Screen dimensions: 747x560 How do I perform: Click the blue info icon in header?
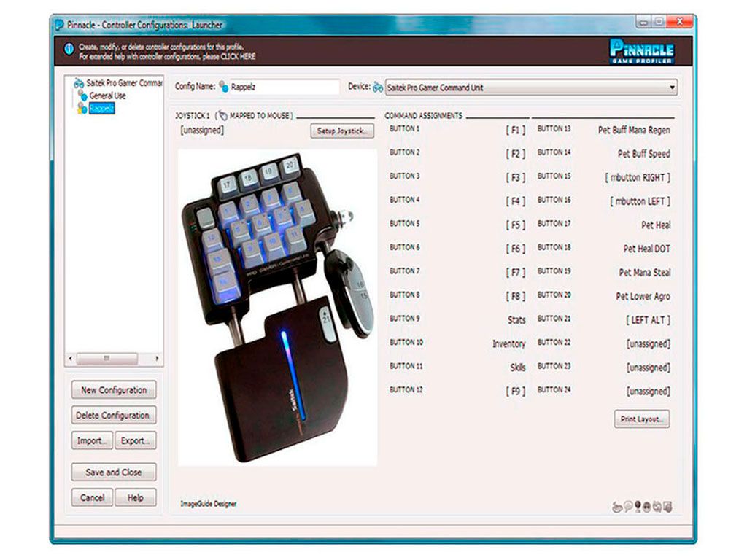(69, 49)
